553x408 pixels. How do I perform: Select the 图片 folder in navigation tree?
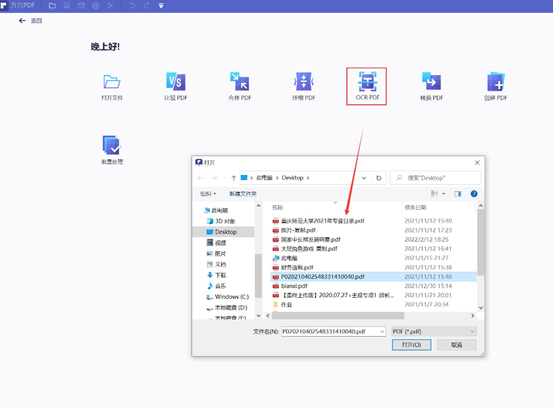217,254
